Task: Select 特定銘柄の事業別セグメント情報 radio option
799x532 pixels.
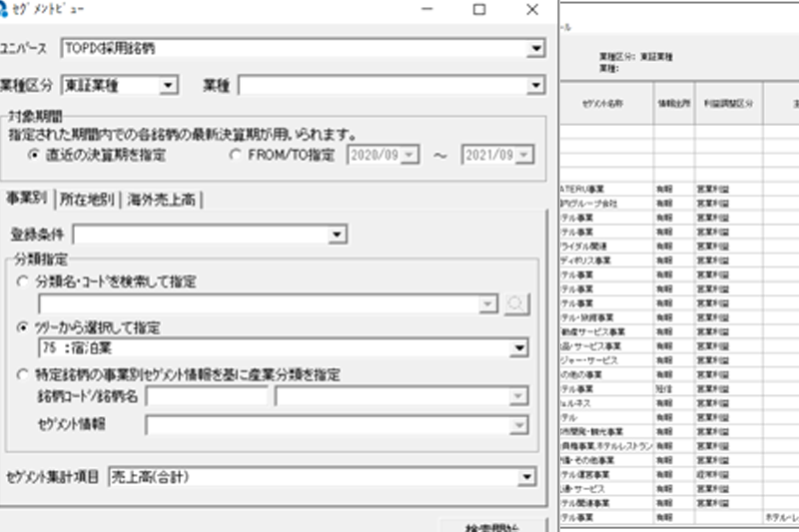Action: [22, 374]
